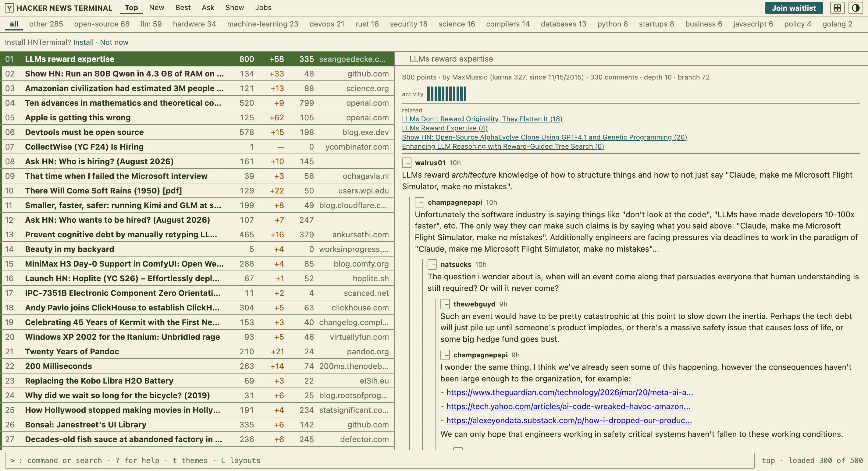Filter by compilers 14 tag

508,24
